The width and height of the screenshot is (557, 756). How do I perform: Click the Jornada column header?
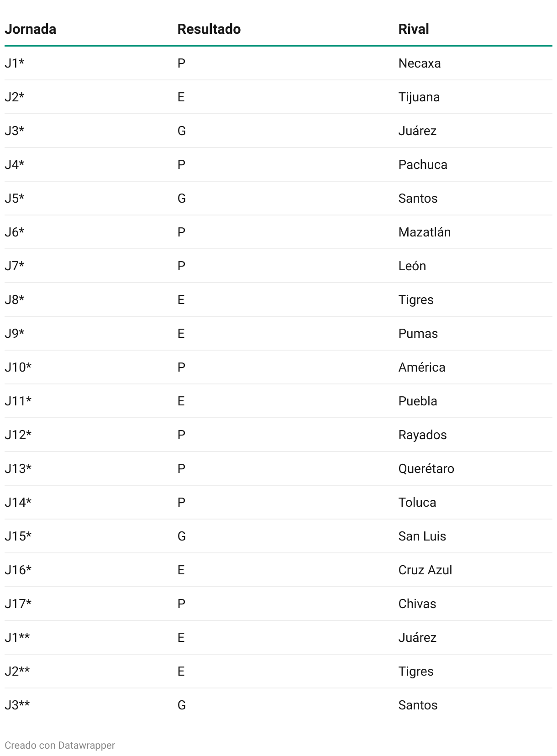click(30, 29)
